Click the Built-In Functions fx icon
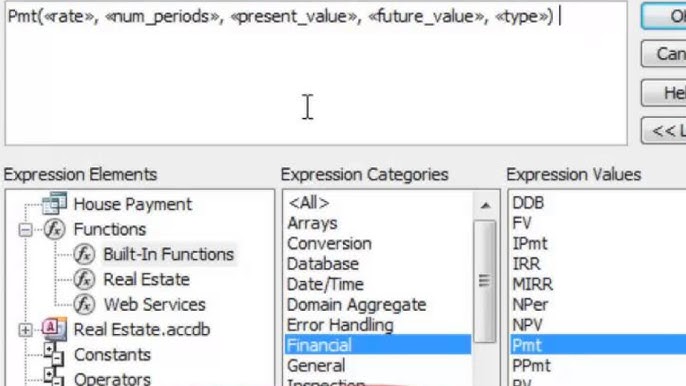Viewport: 686px width, 386px height. (x=84, y=254)
